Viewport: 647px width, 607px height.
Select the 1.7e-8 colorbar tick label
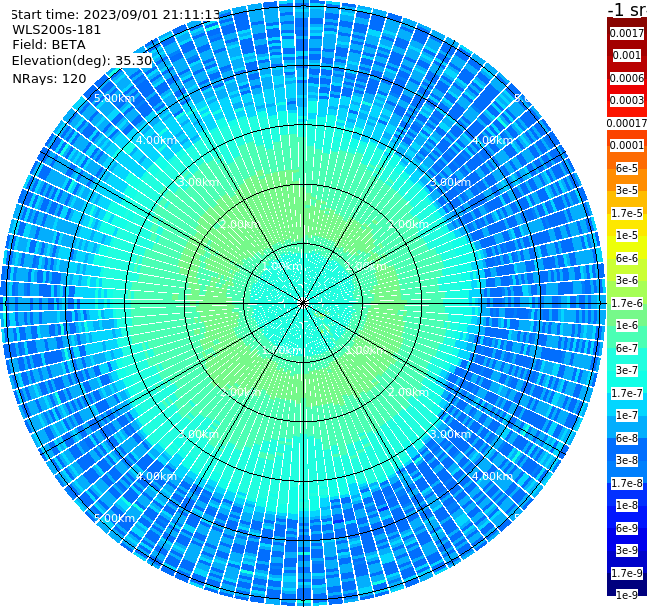tap(627, 483)
